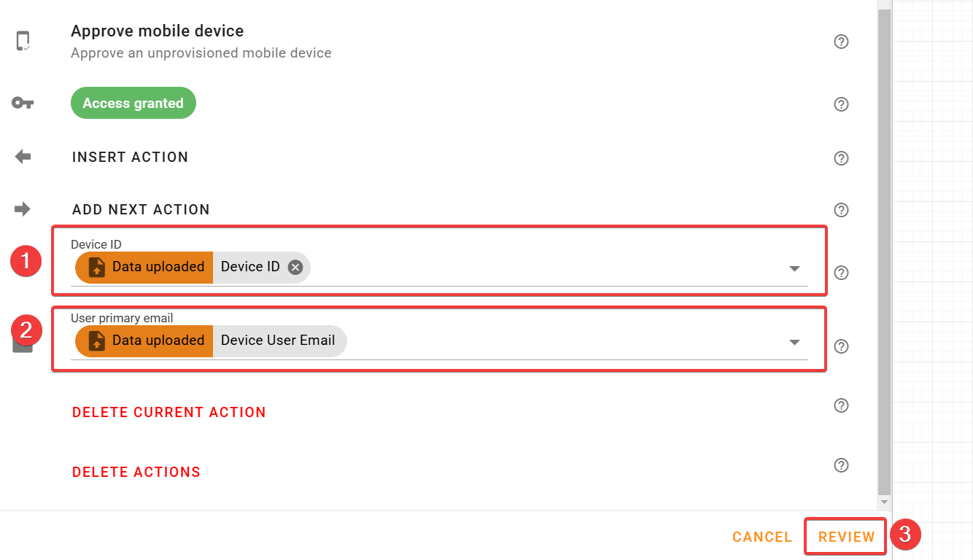Open help for Approve mobile device
This screenshot has height=560, width=973.
click(841, 42)
